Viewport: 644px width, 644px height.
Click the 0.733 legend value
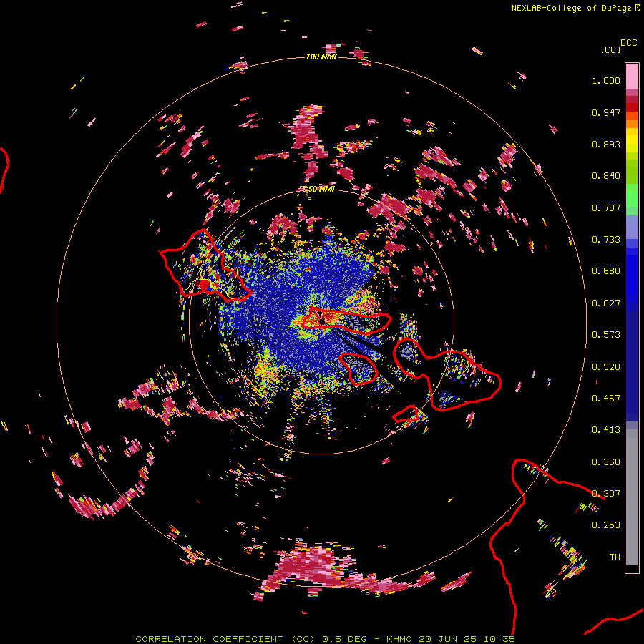[x=606, y=240]
